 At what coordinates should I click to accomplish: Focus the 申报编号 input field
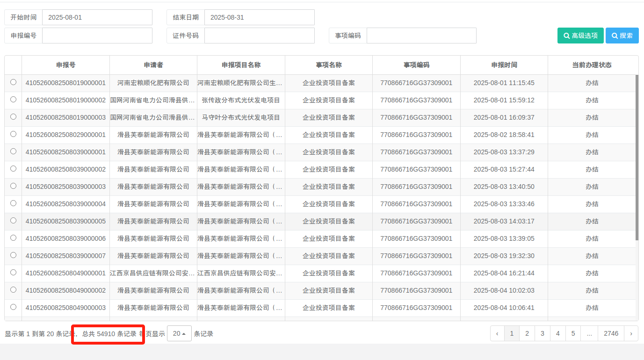(x=97, y=36)
